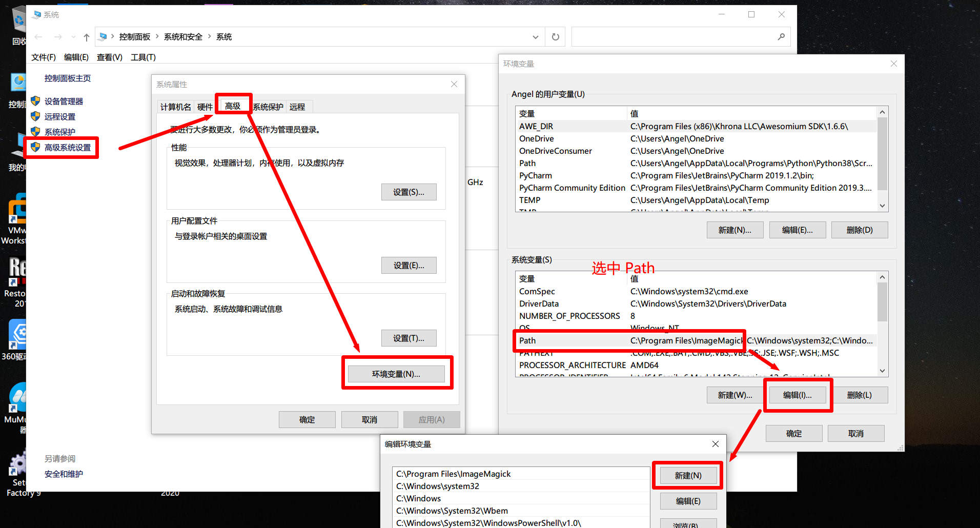Image resolution: width=980 pixels, height=528 pixels.
Task: Click the forward navigation arrow
Action: click(x=58, y=37)
